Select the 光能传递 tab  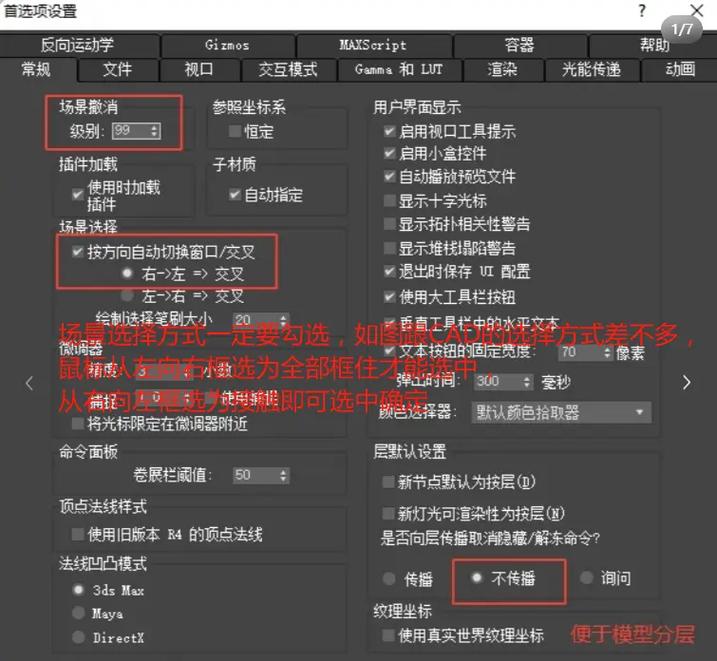591,69
